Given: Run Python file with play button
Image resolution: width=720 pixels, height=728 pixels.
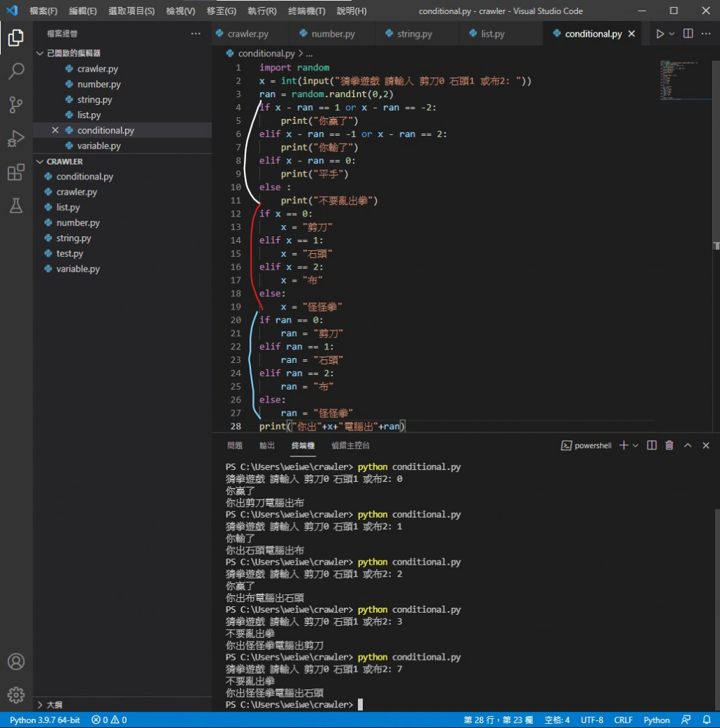Looking at the screenshot, I should click(660, 34).
